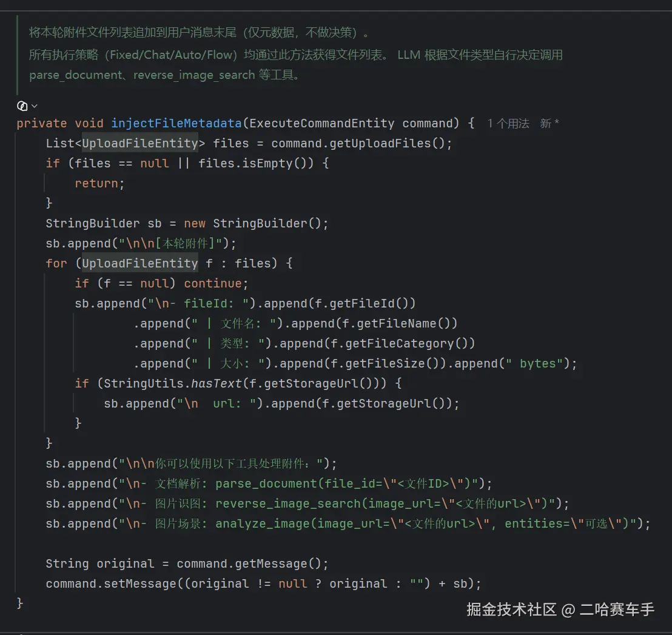Click the f.getFileSize() call
Screen dimensions: 672x635
click(x=385, y=363)
